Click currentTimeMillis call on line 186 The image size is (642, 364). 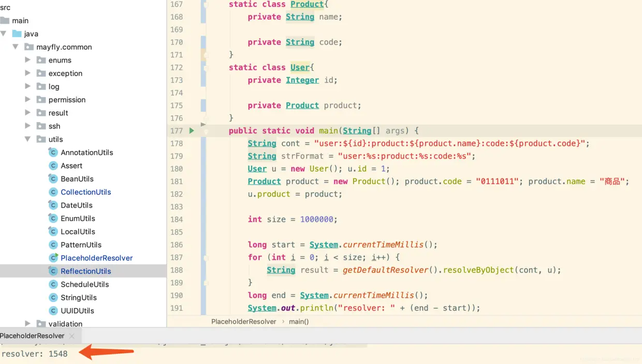coord(383,245)
